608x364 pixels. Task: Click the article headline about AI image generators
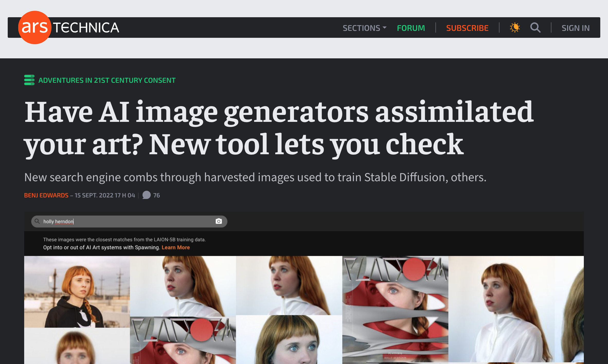pos(279,128)
